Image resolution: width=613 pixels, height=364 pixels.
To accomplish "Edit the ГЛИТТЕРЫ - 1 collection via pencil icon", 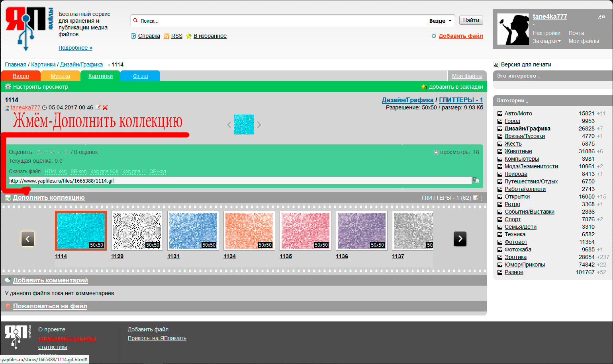I will pos(476,198).
